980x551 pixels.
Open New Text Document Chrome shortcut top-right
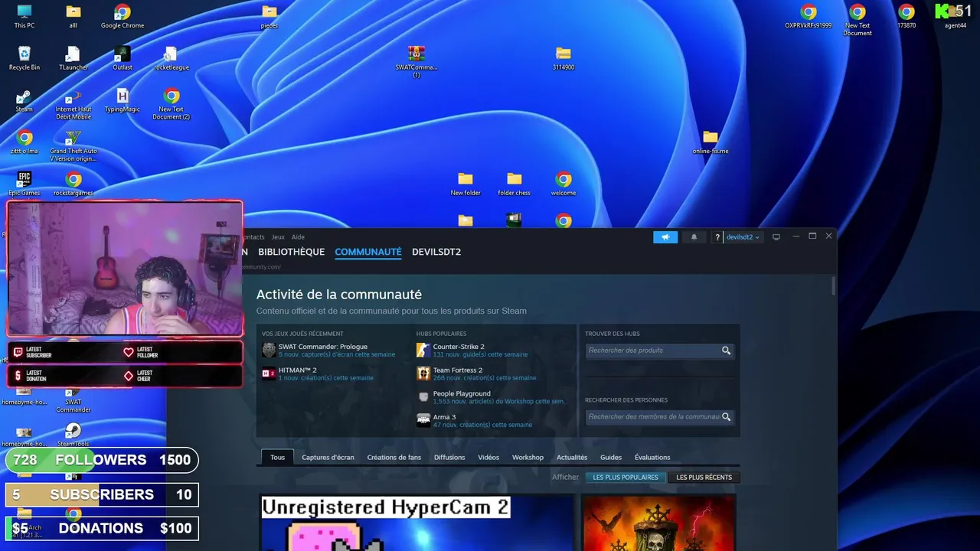(x=857, y=19)
